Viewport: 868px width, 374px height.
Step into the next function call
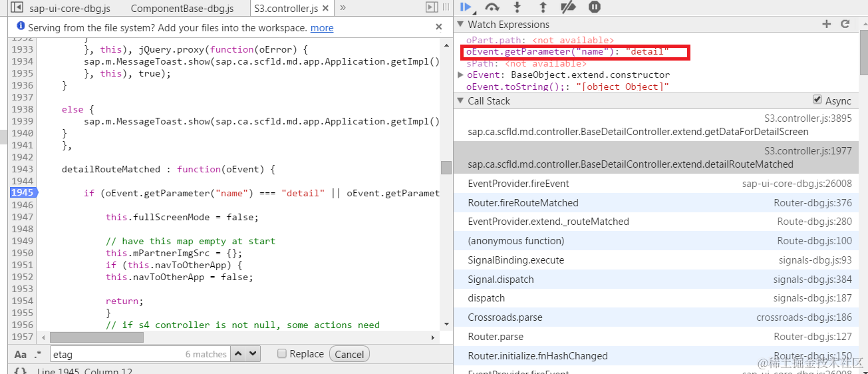tap(517, 7)
